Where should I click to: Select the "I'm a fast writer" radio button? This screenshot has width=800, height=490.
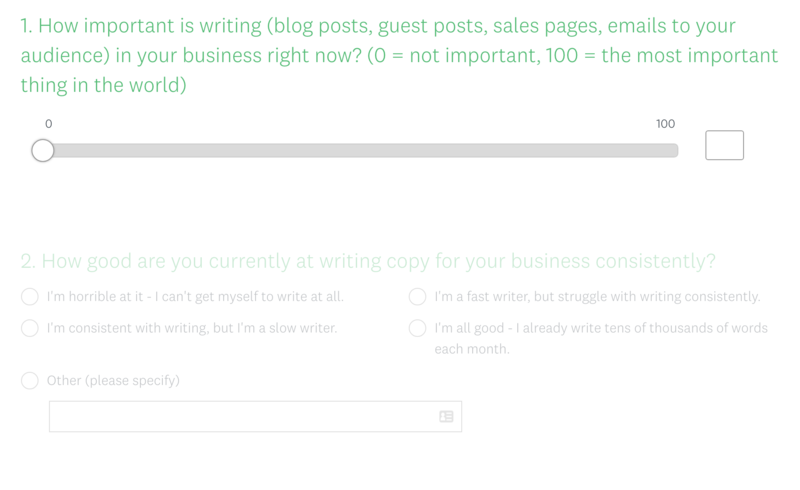tap(417, 297)
